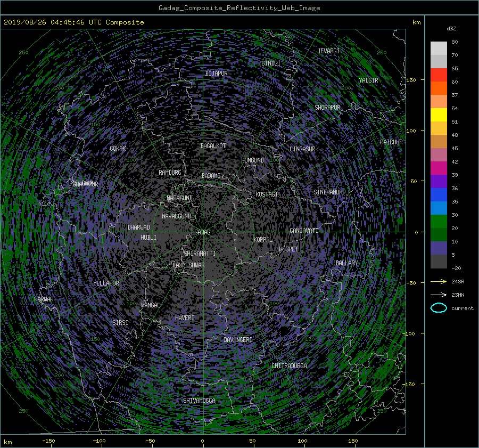Click the SINDGI city label
The image size is (479, 448).
point(271,63)
